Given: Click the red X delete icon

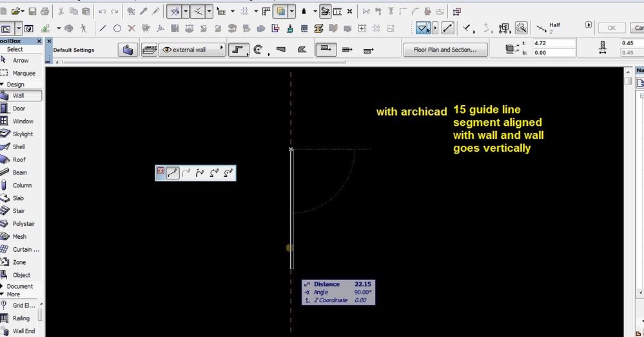Looking at the screenshot, I should 132,28.
